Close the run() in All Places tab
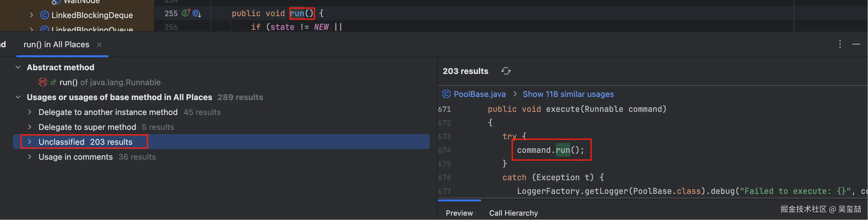The image size is (868, 220). point(99,44)
